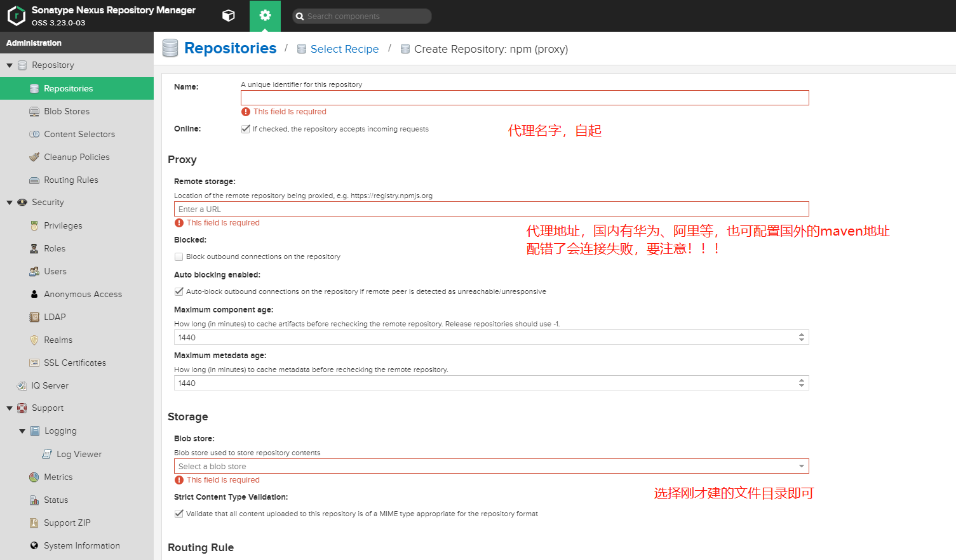Click the LDAP book icon

pos(34,317)
